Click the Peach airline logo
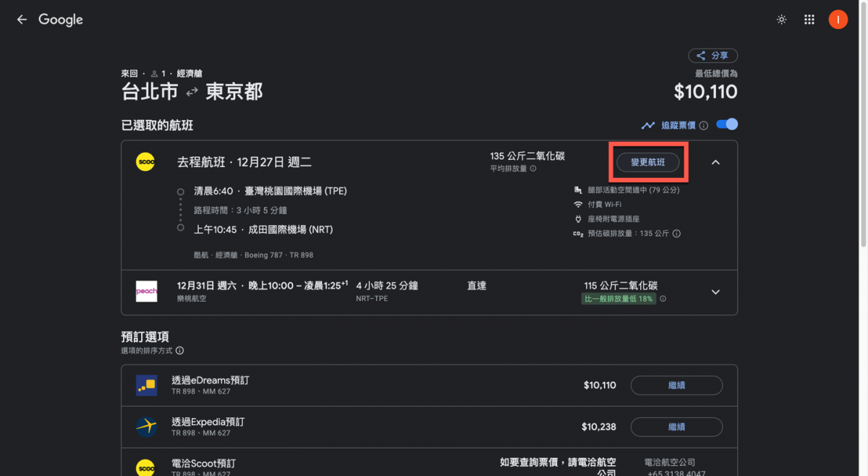Viewport: 868px width, 476px height. tap(146, 292)
